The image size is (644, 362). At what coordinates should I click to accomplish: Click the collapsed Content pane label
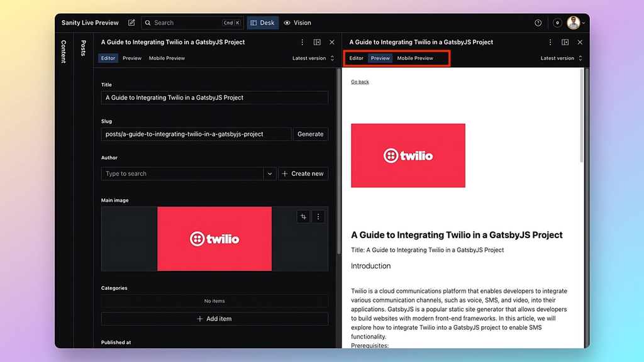click(64, 52)
